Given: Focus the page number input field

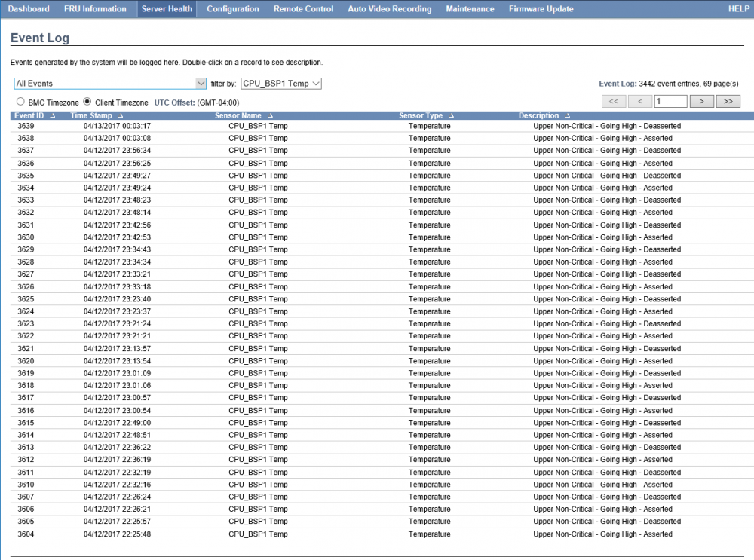Looking at the screenshot, I should click(x=670, y=102).
